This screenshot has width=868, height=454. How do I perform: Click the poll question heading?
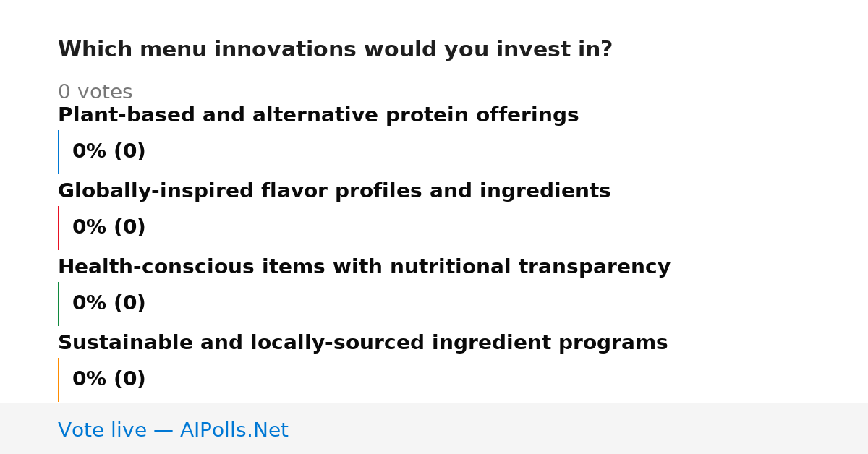point(335,50)
